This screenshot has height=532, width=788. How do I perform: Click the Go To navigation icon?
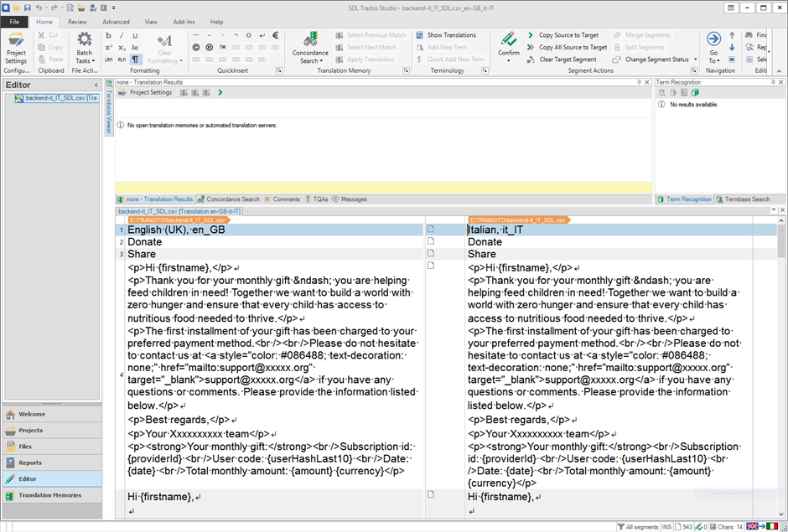coord(713,39)
